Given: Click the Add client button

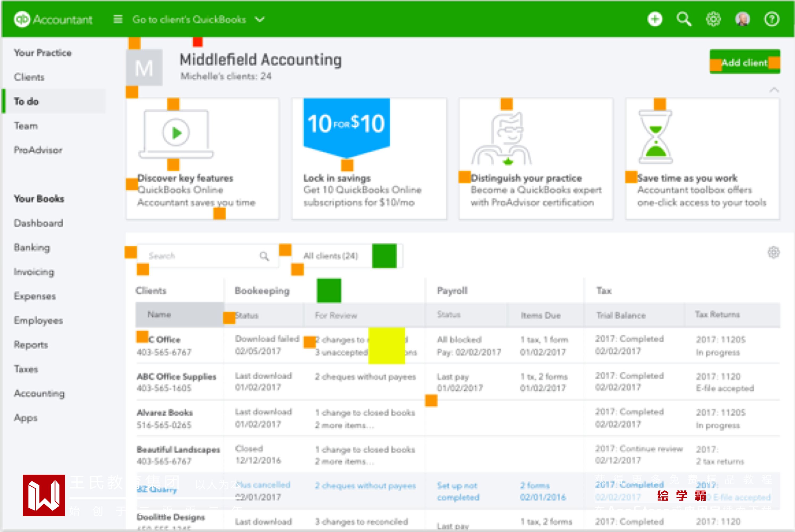Looking at the screenshot, I should click(744, 62).
